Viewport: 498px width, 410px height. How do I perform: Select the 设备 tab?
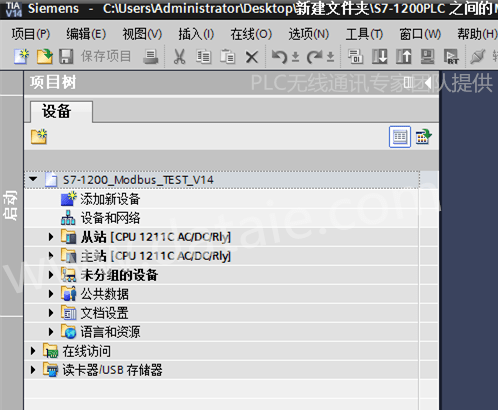coord(61,111)
